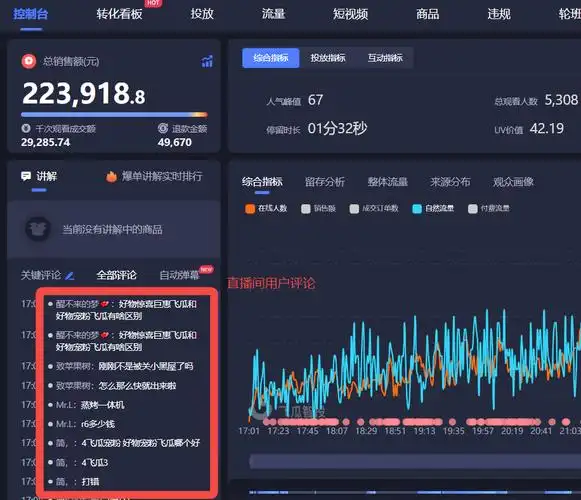Click the 18:29 time axis label

tap(366, 431)
